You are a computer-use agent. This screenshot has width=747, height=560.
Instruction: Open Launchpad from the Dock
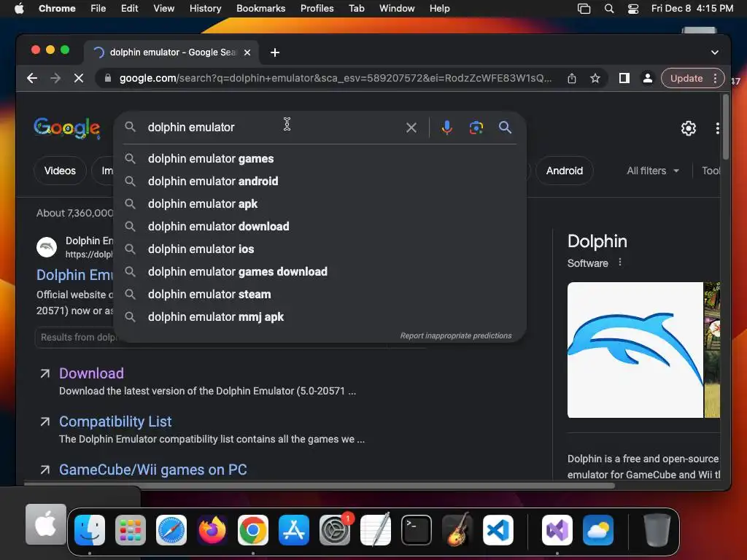tap(131, 530)
